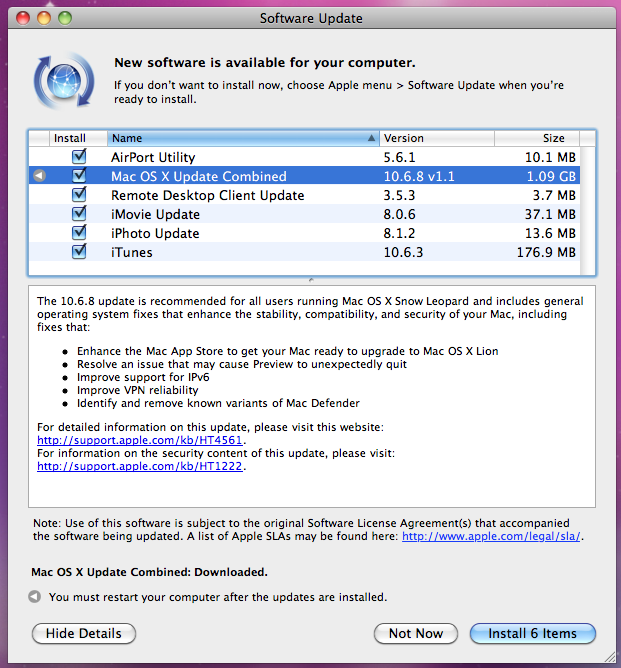This screenshot has height=668, width=621.
Task: Select the AirPort Utility row name
Action: (x=153, y=157)
